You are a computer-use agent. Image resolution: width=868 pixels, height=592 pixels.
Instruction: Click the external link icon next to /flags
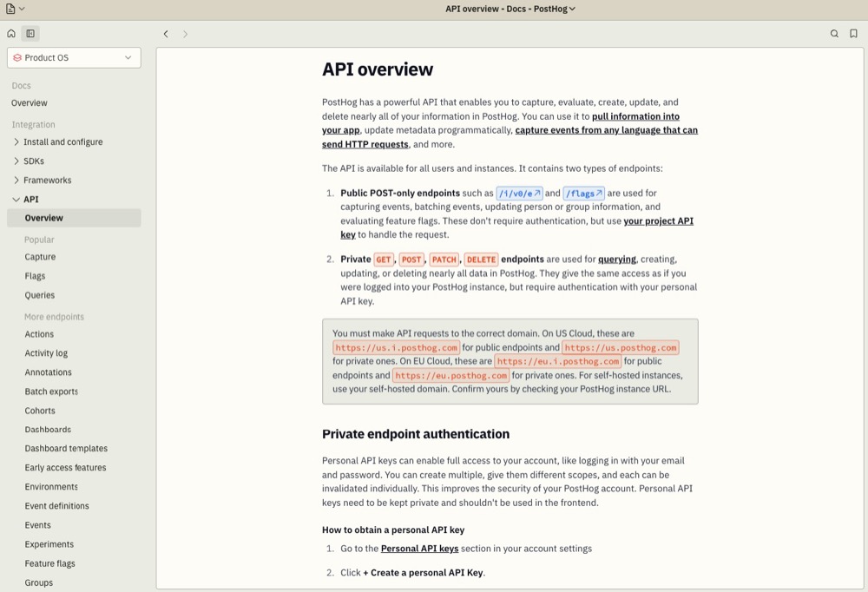pos(597,193)
